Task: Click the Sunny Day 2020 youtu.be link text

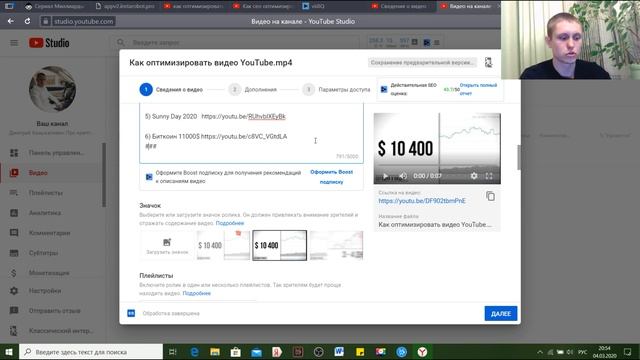Action: coord(244,116)
